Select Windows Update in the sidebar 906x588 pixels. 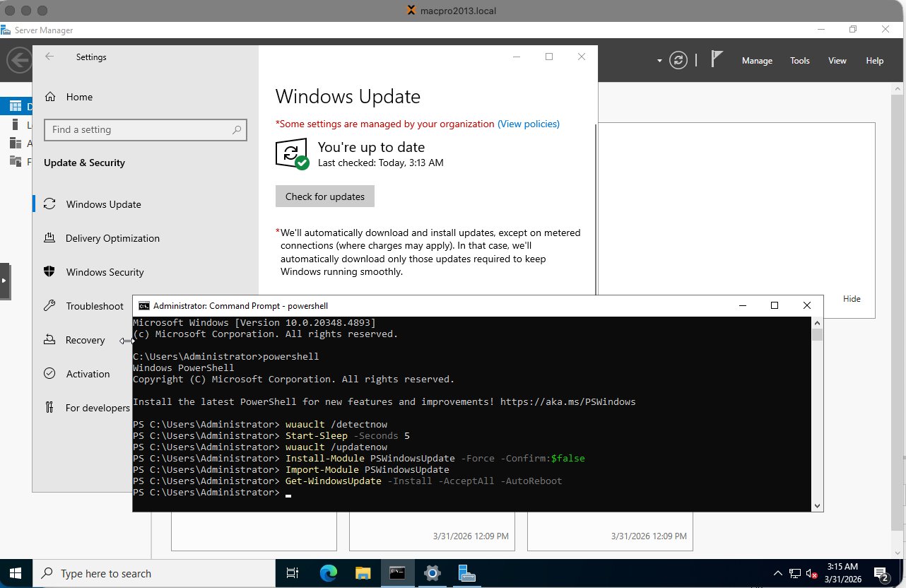(104, 204)
